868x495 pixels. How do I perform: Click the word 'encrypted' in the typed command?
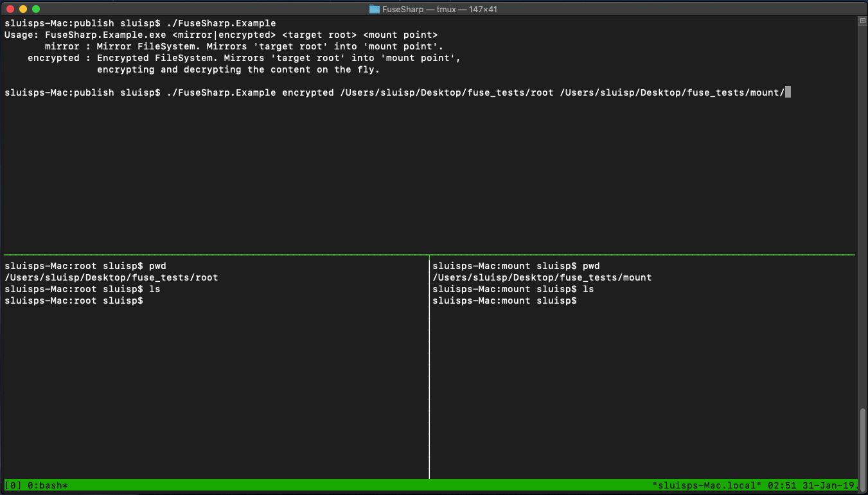[x=308, y=92]
